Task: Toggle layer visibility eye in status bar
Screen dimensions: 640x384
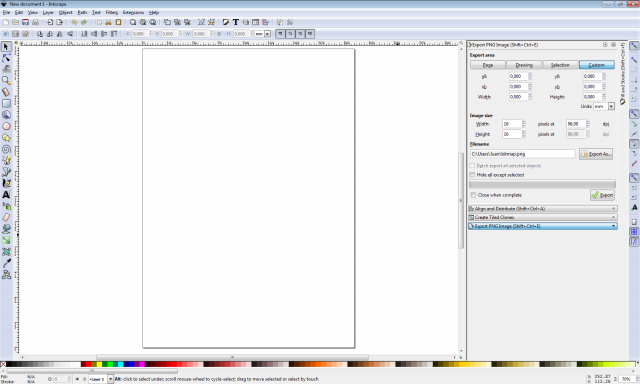Action: tap(77, 379)
